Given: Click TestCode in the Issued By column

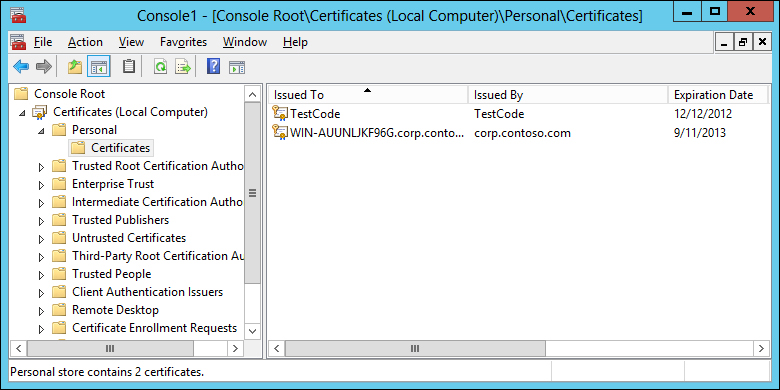Looking at the screenshot, I should click(499, 114).
